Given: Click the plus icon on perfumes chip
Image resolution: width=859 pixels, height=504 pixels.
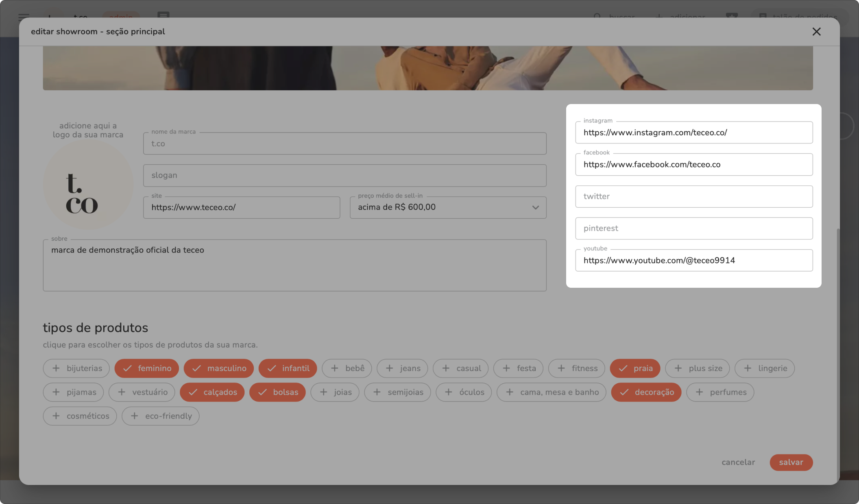Looking at the screenshot, I should coord(699,392).
